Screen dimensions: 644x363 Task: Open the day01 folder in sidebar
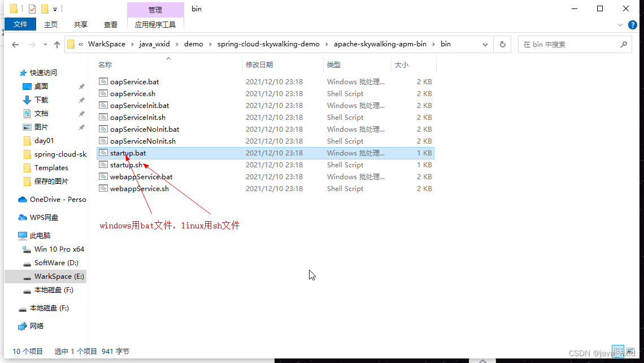44,141
